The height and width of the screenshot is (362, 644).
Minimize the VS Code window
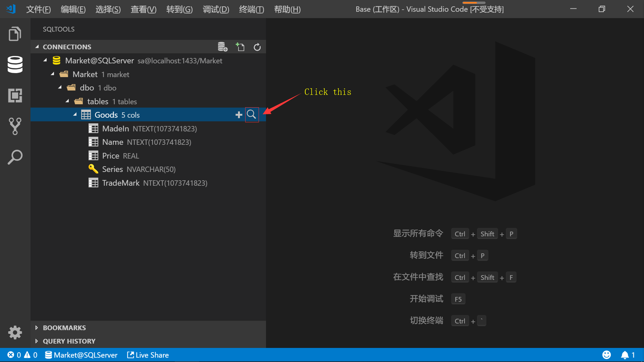click(x=574, y=9)
